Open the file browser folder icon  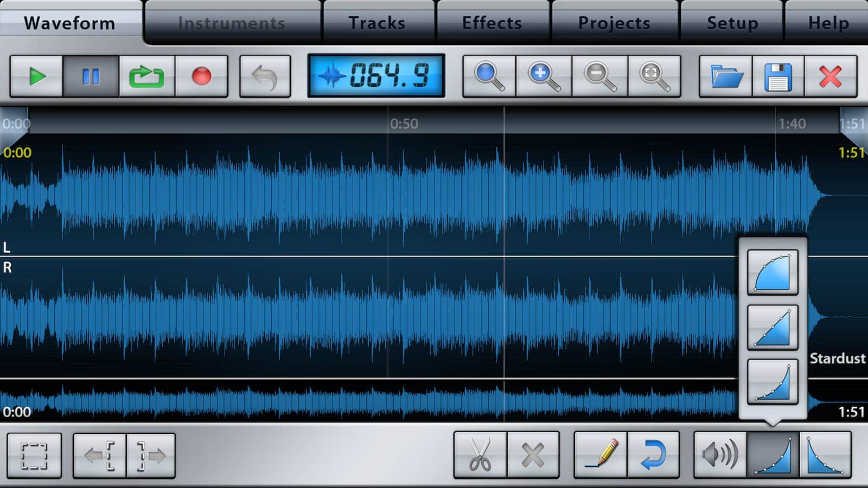coord(723,75)
